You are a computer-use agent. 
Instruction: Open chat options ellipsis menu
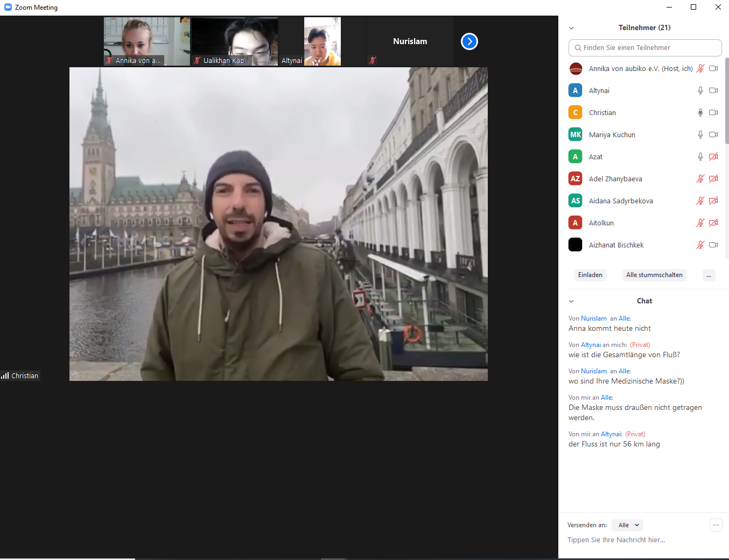pyautogui.click(x=716, y=525)
